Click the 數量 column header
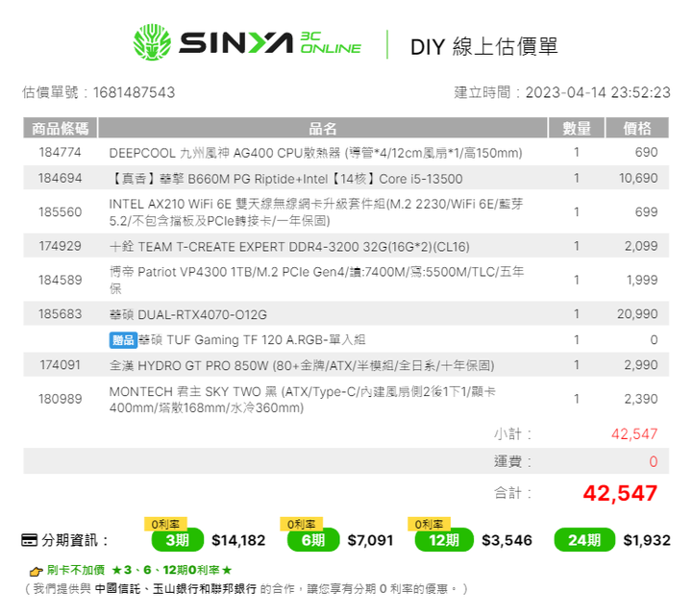This screenshot has width=692, height=616. coord(577,129)
